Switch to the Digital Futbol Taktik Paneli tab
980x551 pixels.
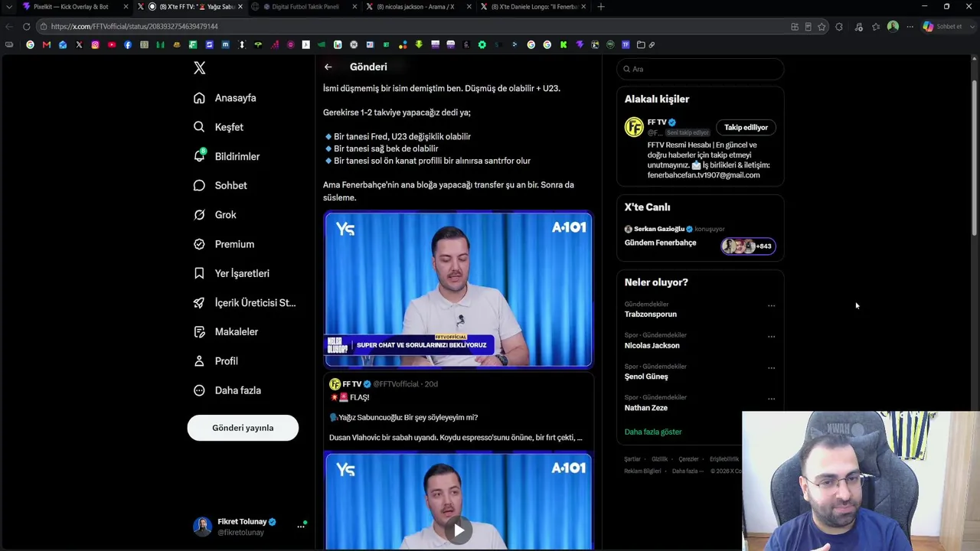(x=305, y=7)
